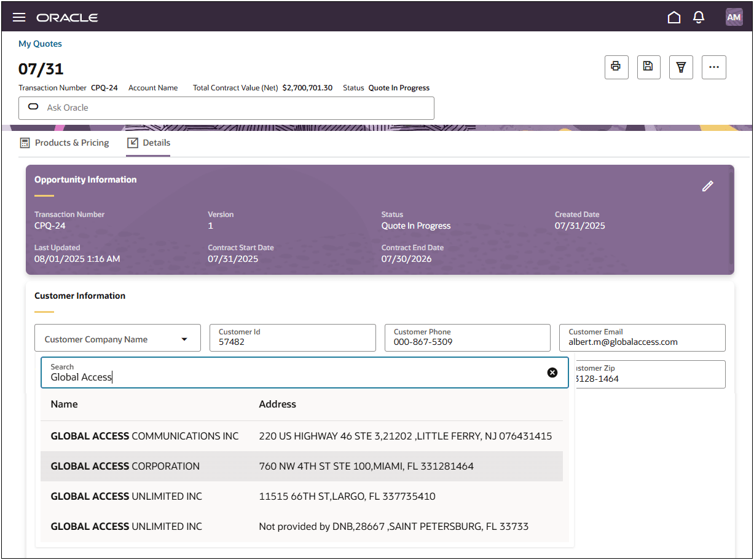Click the print icon button

[x=616, y=67]
